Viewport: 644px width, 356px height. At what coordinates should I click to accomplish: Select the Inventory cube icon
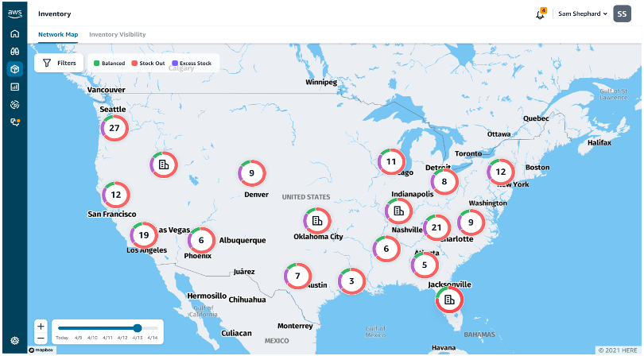coord(15,69)
